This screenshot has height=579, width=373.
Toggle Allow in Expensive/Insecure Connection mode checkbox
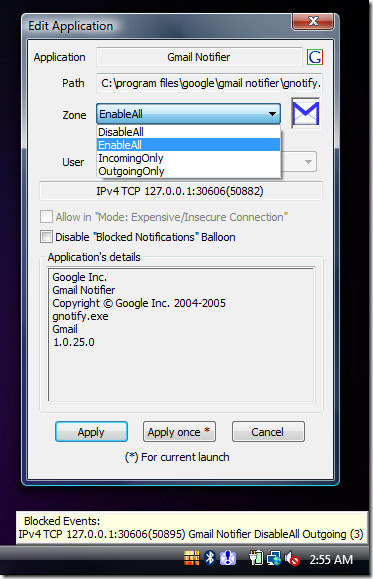click(x=46, y=216)
